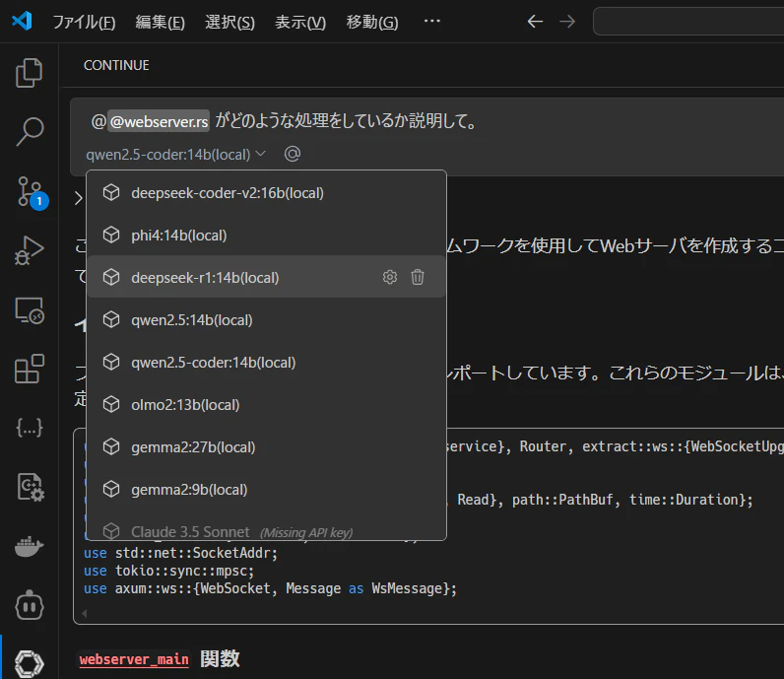Open the Extensions view
This screenshot has height=679, width=784.
(29, 369)
